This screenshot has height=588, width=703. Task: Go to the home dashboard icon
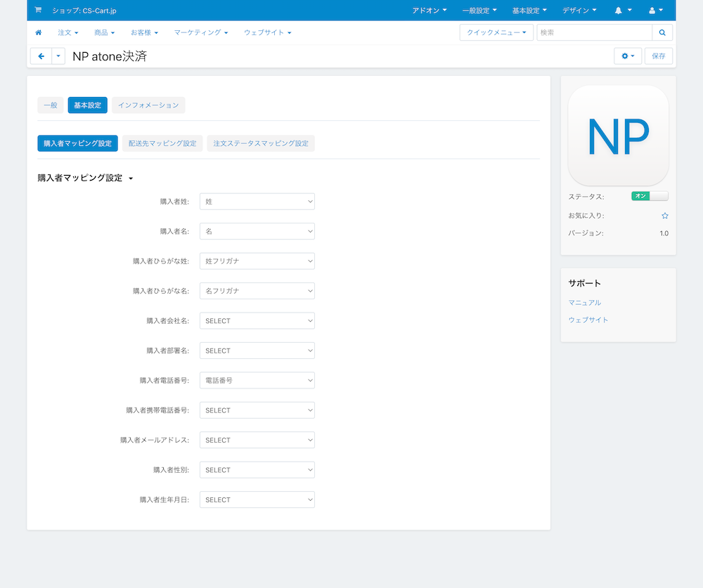pos(39,32)
